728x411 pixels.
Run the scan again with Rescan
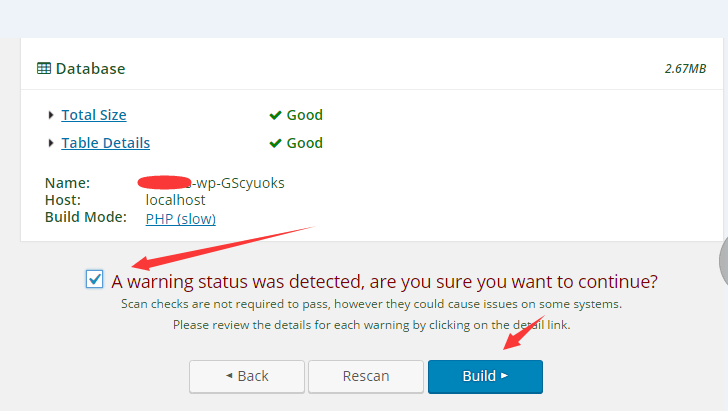coord(366,377)
